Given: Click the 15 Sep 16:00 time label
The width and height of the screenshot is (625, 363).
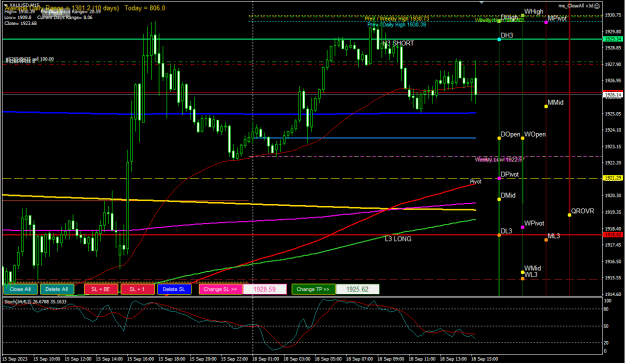Looking at the screenshot, I should (140, 359).
